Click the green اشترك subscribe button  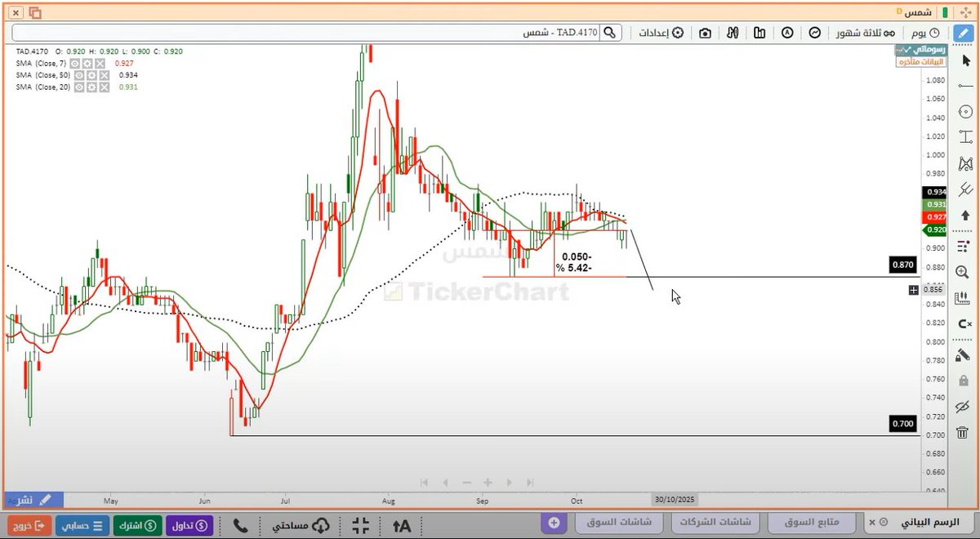click(x=137, y=524)
